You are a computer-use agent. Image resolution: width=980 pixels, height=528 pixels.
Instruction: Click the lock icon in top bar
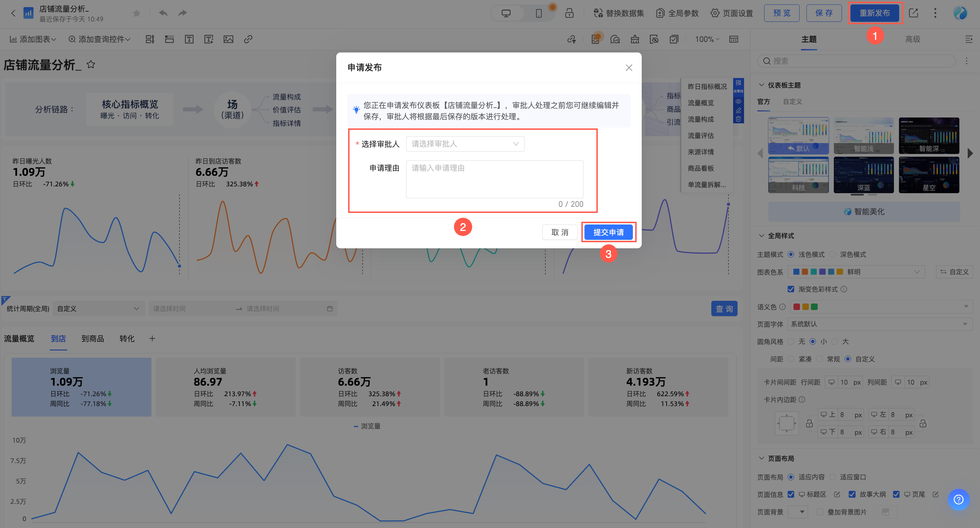pos(569,13)
